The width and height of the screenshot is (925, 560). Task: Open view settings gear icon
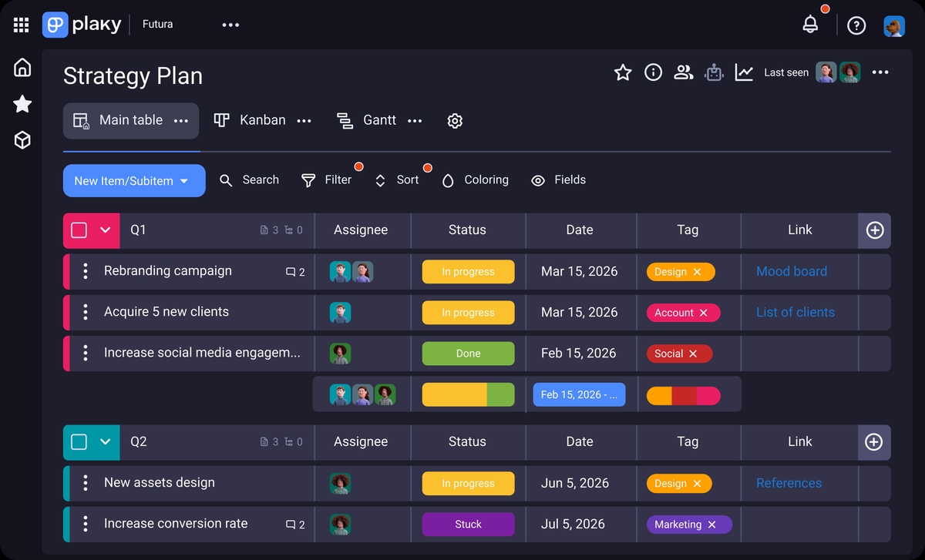[x=455, y=121]
